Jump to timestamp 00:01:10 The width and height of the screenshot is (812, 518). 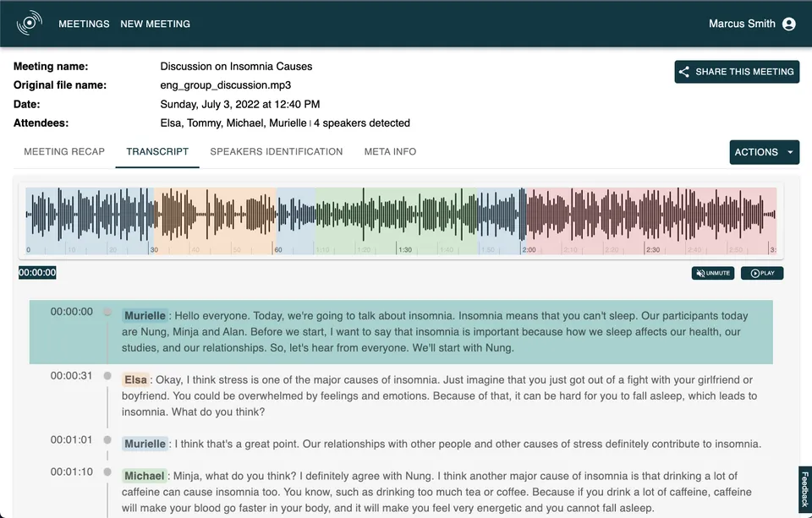pos(71,472)
